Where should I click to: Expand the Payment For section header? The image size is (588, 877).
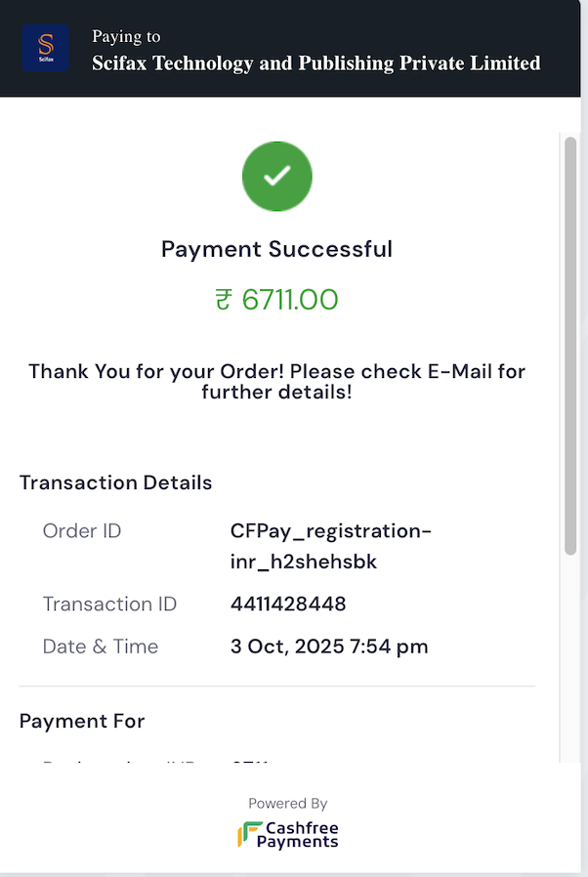(x=82, y=721)
